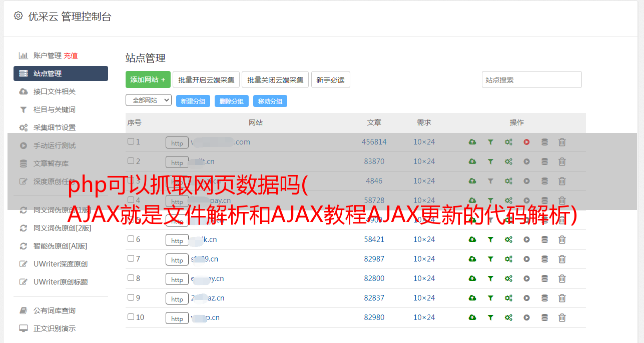This screenshot has height=343, width=644.
Task: Click the cloud upload icon in row 10
Action: (x=472, y=317)
